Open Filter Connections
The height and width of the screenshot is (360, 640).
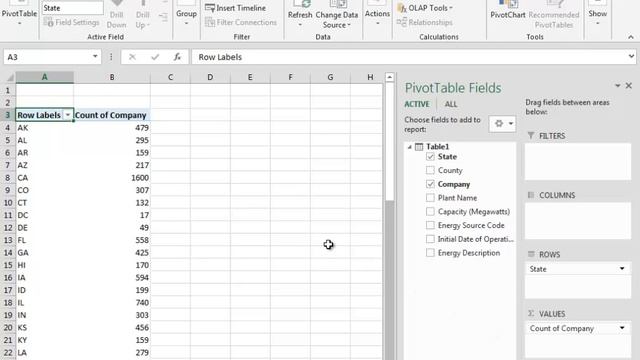tap(241, 22)
